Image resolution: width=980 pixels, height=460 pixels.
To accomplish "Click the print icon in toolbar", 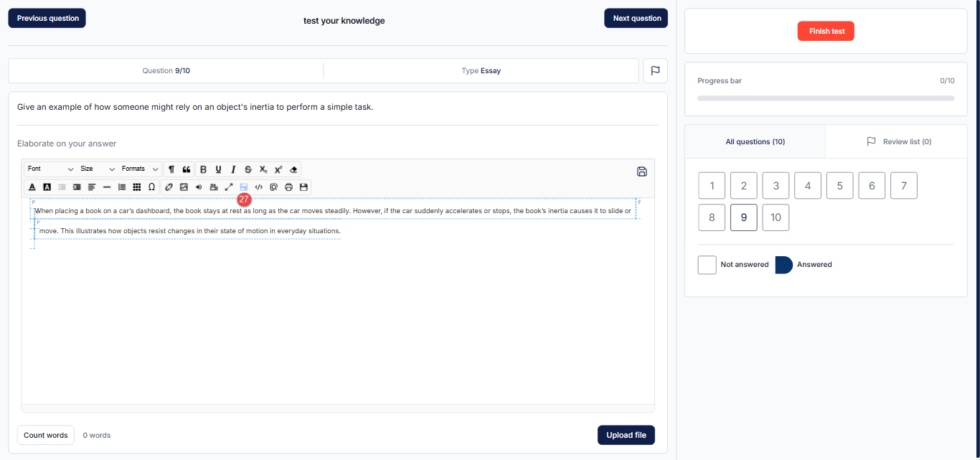I will (288, 187).
